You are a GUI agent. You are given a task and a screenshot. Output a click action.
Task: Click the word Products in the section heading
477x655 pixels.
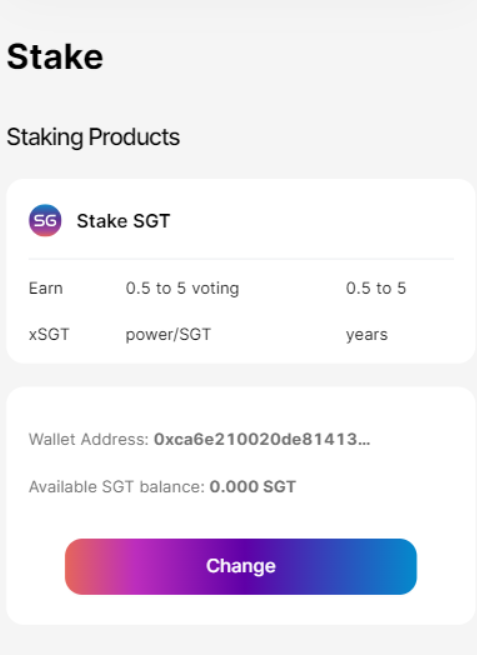134,137
